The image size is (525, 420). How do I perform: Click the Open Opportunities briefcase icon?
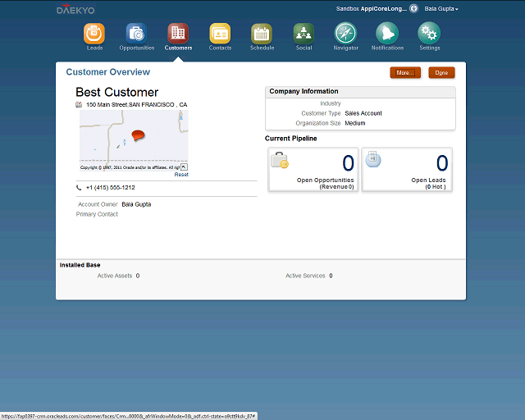[280, 160]
